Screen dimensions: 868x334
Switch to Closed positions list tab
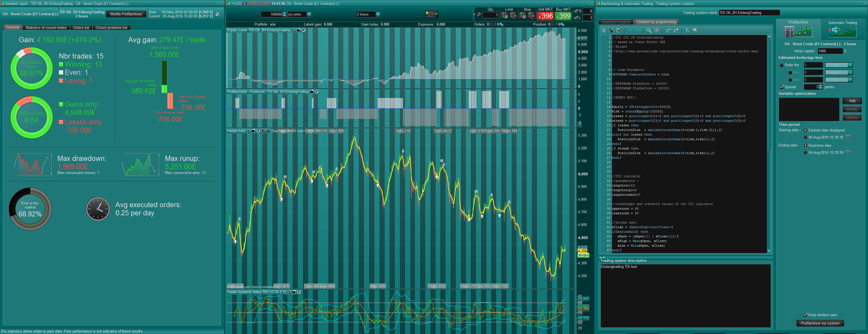point(111,27)
